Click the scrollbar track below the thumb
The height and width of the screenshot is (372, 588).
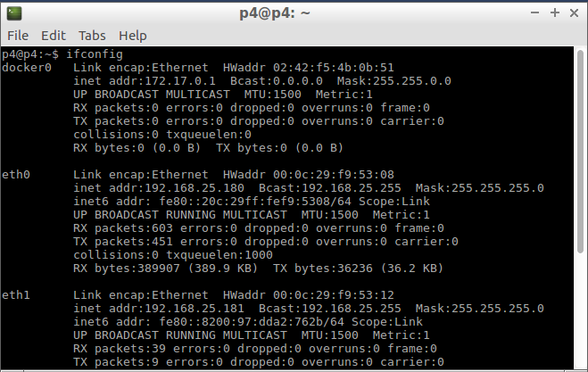[580, 311]
